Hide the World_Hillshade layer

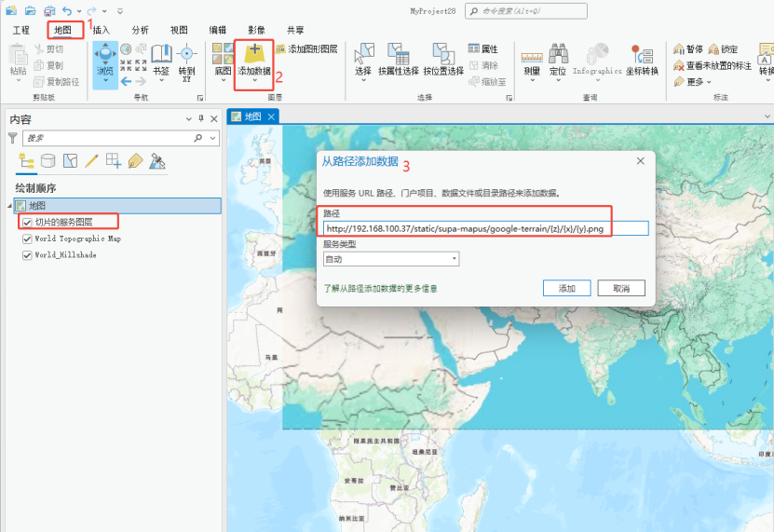click(27, 255)
